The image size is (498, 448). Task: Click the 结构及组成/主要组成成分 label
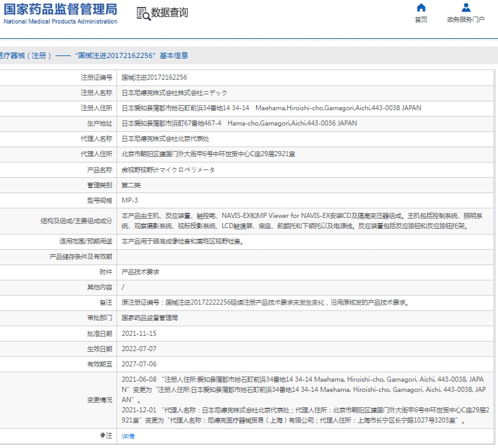(x=76, y=221)
